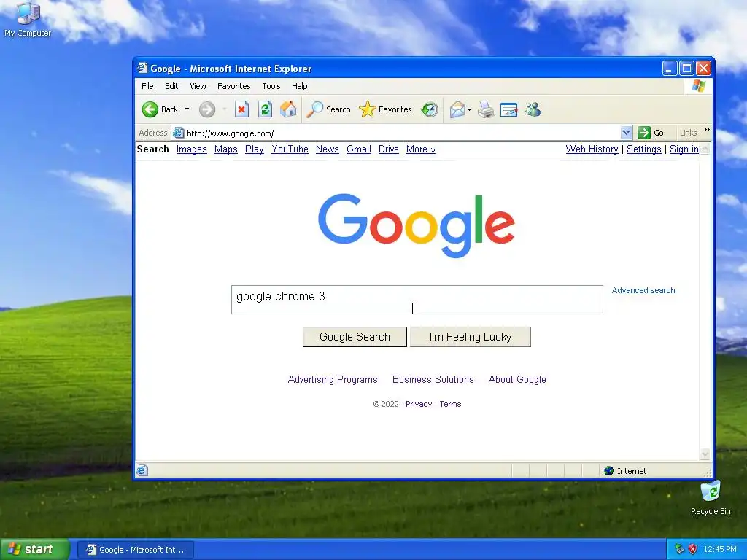Click the green Back arrow icon

click(x=150, y=109)
